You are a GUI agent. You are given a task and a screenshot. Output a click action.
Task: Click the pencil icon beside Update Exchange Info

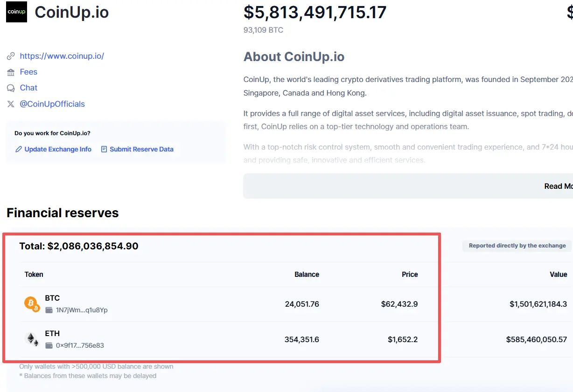19,150
